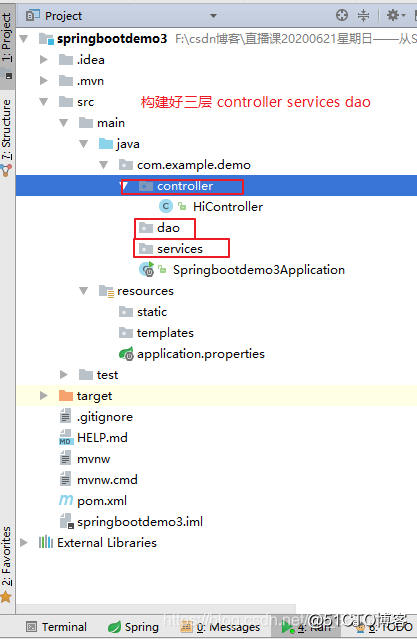Open the Terminal tool window tab
Screen dimensions: 417x639
point(56,627)
